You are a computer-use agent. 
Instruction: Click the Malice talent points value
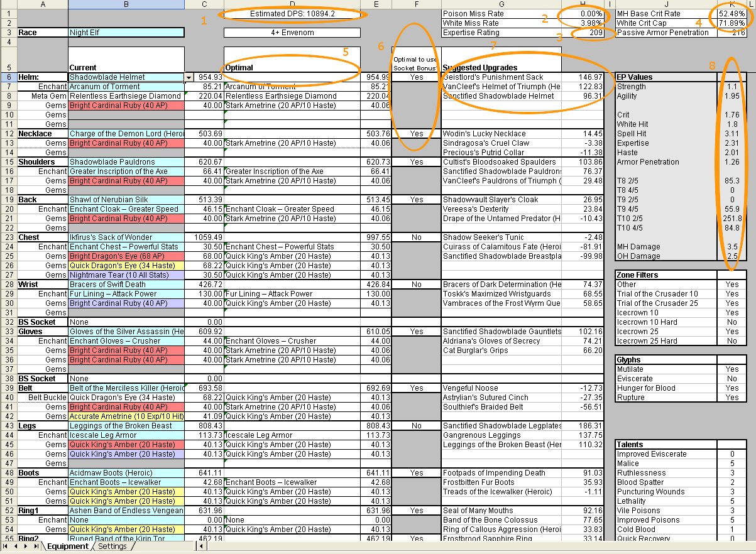point(731,464)
